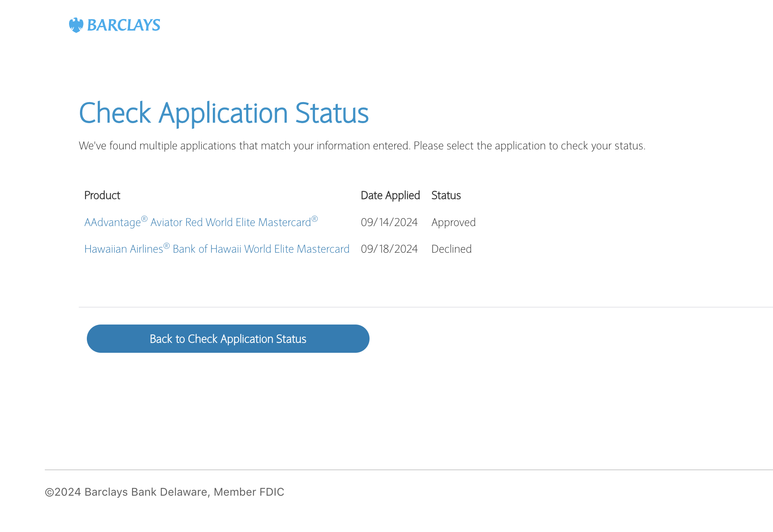Open the Hawaiian Airlines Bank of Hawaii Mastercard application
This screenshot has width=773, height=532.
coord(217,249)
